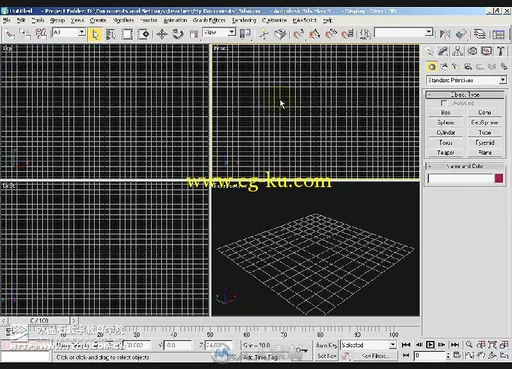
Task: Toggle the 3D Snaps button
Action: click(298, 34)
